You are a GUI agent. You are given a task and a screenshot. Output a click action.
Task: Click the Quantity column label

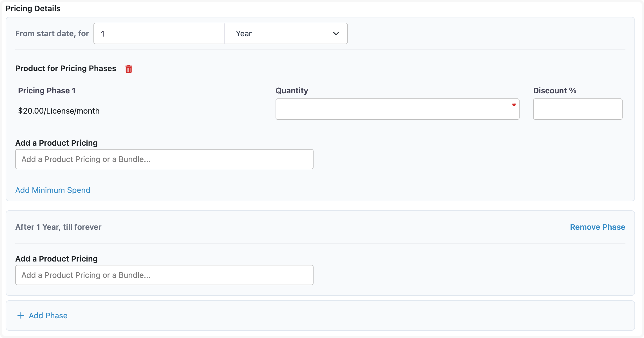[292, 91]
